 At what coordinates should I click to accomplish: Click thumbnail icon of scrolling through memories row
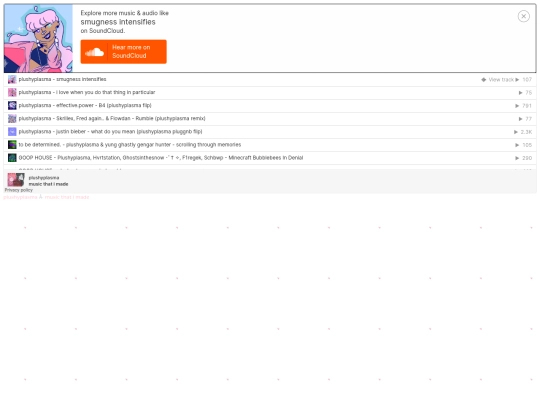coord(12,145)
